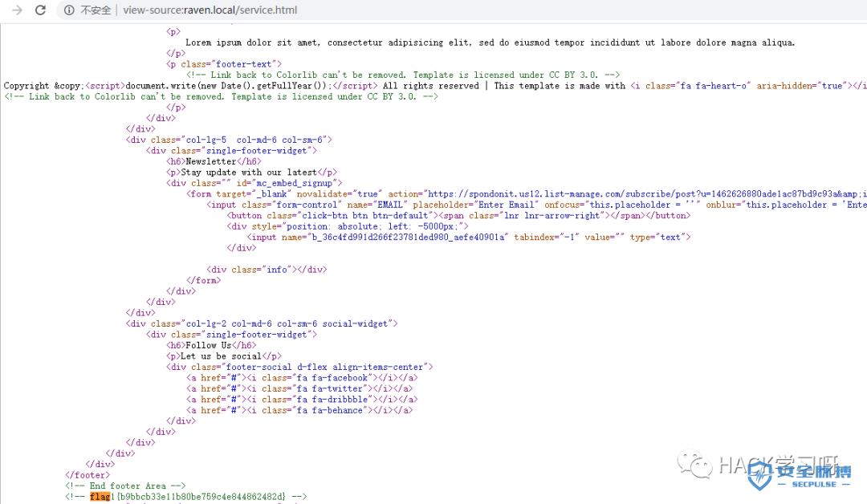The width and height of the screenshot is (867, 504).
Task: Click the address bar with view-source:raven.local/service.html
Action: (210, 10)
